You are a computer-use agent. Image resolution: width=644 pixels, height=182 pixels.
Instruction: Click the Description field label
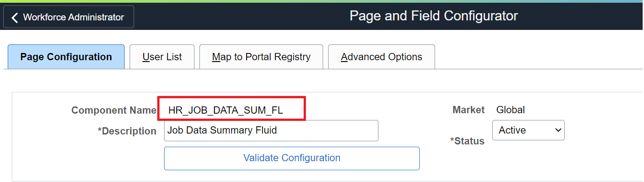127,131
